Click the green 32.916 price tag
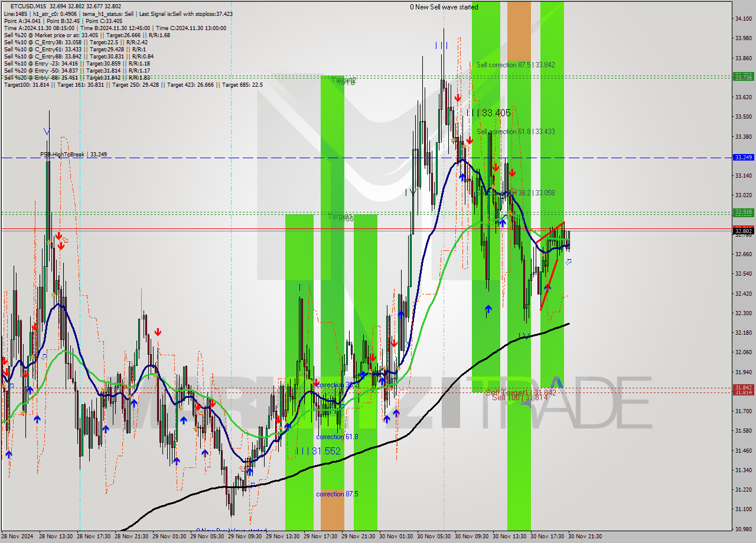Image resolution: width=756 pixels, height=543 pixels. coord(743,212)
